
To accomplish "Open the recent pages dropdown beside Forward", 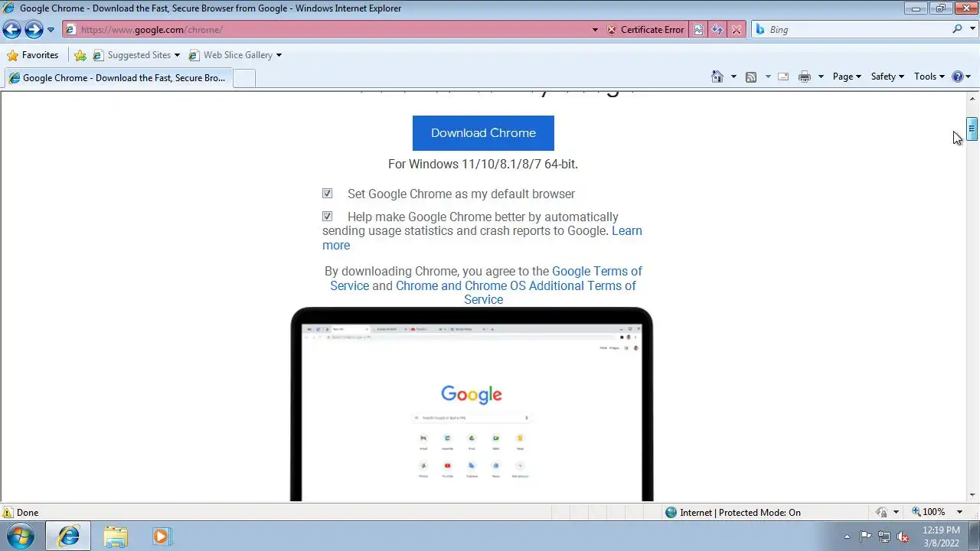I will (x=51, y=30).
